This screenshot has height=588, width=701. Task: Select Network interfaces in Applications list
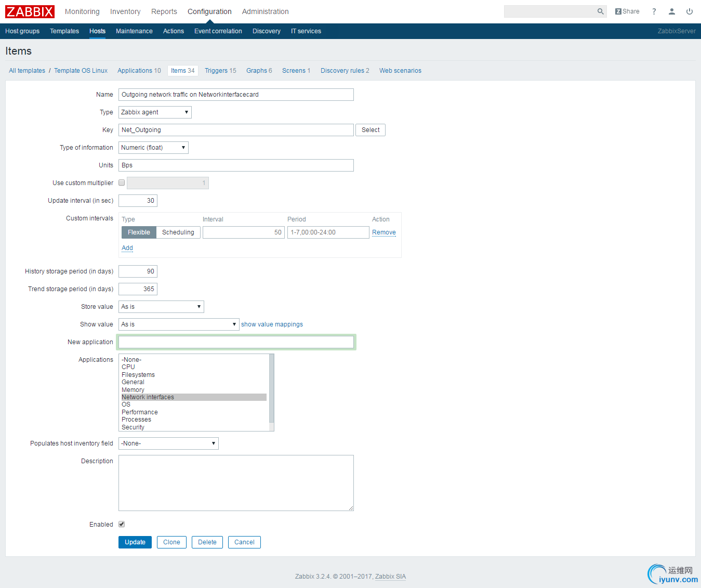(194, 397)
